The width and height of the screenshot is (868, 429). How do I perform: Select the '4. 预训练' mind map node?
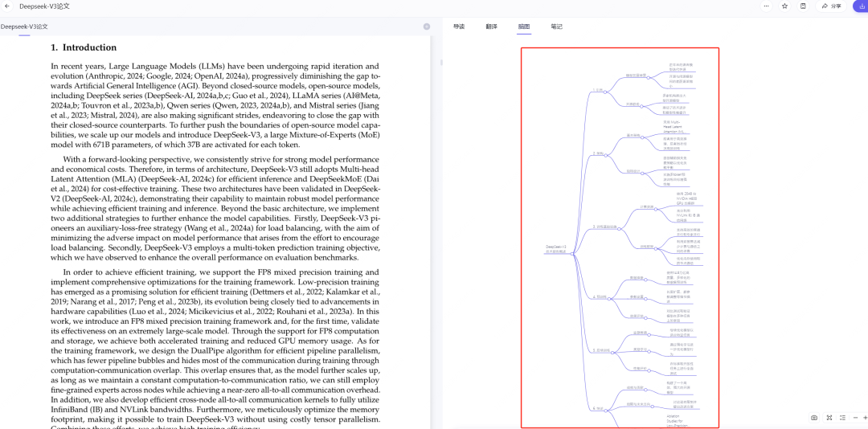pyautogui.click(x=599, y=296)
